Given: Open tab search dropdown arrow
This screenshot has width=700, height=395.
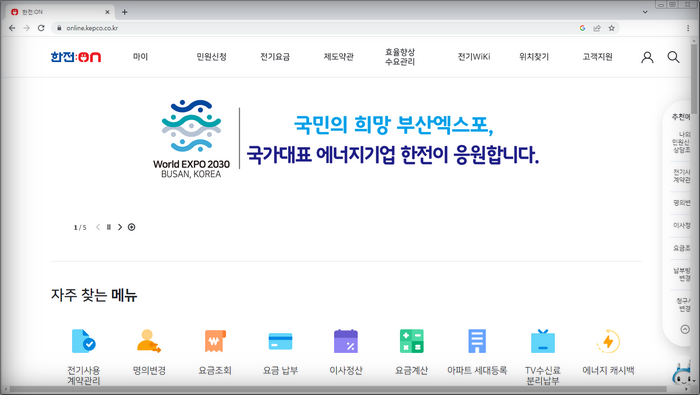Looking at the screenshot, I should (645, 12).
